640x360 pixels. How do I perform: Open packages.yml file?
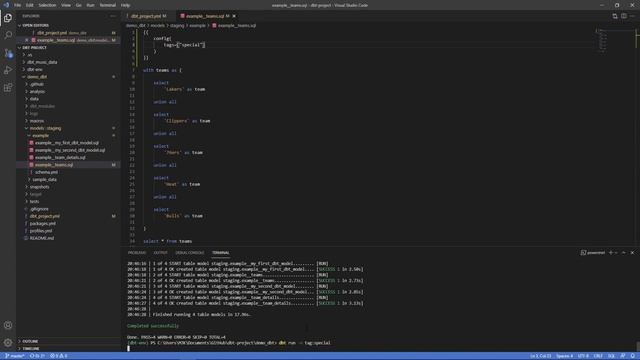tap(42, 224)
